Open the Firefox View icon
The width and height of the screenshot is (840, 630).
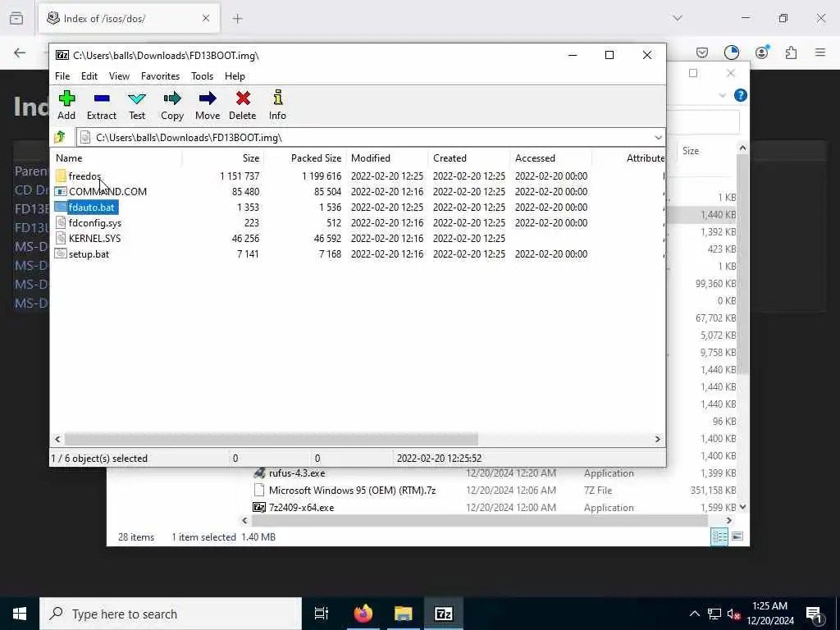[16, 18]
